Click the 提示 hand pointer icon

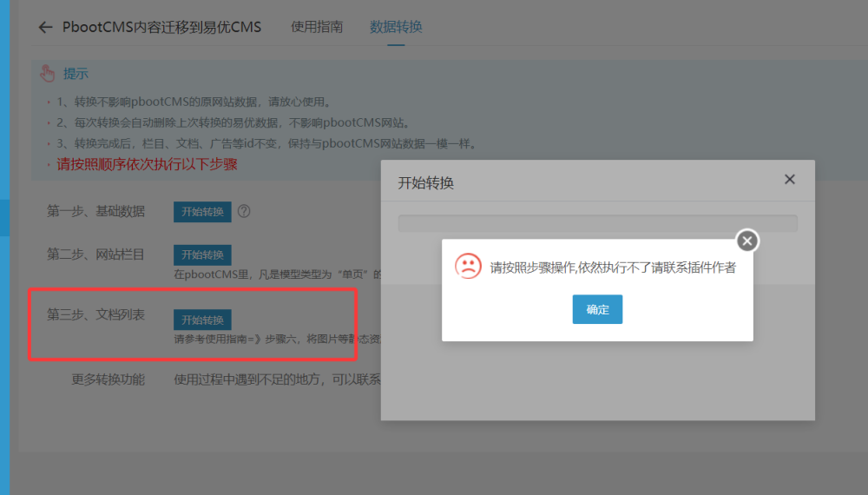[47, 73]
